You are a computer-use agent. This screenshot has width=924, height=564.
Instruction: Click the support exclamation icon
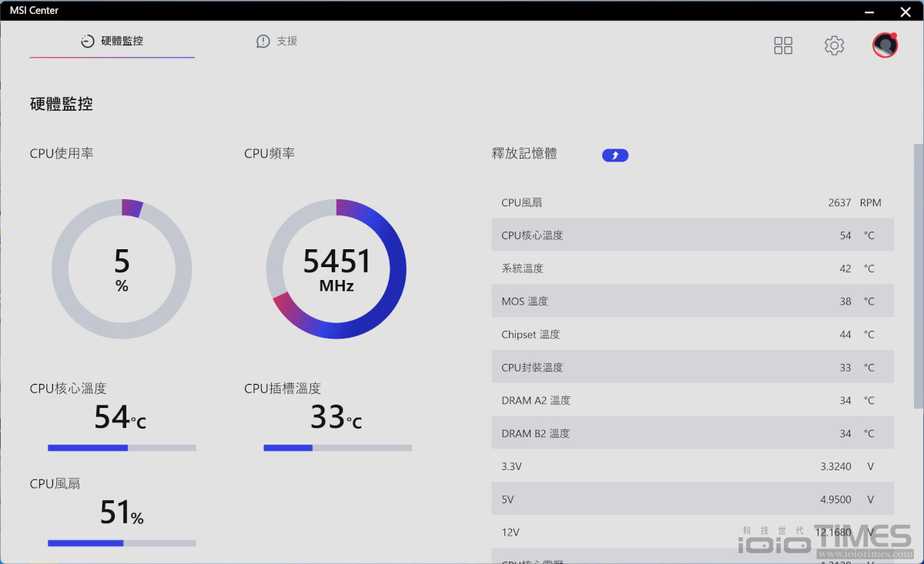pyautogui.click(x=263, y=42)
